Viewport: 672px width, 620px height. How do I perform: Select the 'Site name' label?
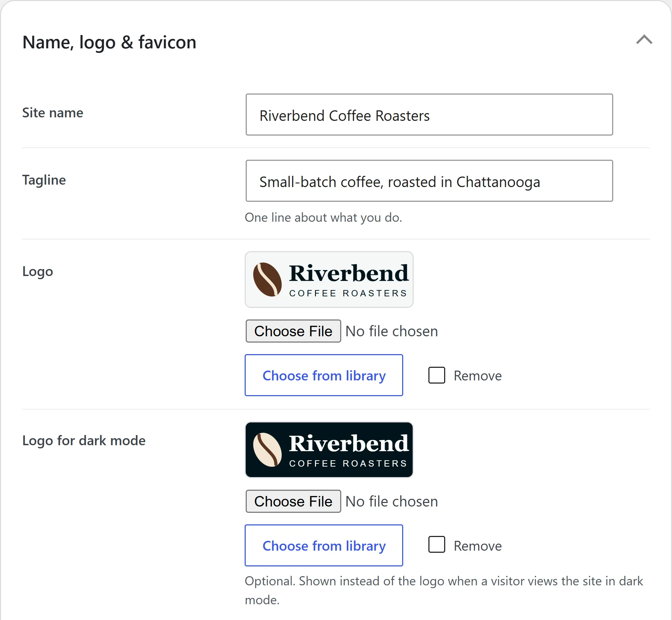(x=53, y=113)
